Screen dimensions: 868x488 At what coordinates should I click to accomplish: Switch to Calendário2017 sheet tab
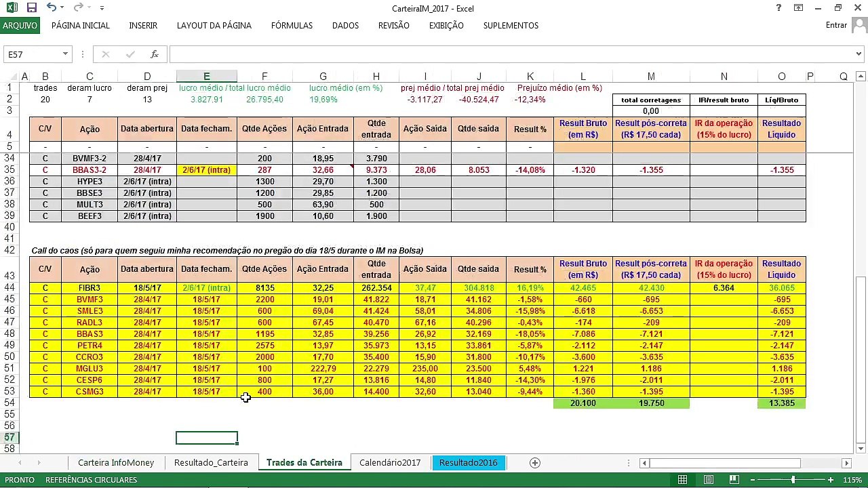[390, 463]
